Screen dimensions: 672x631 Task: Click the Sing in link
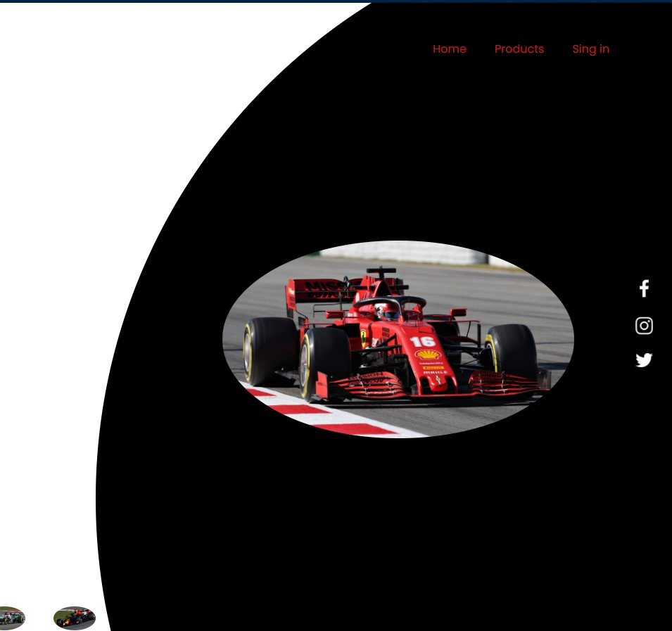click(x=590, y=49)
